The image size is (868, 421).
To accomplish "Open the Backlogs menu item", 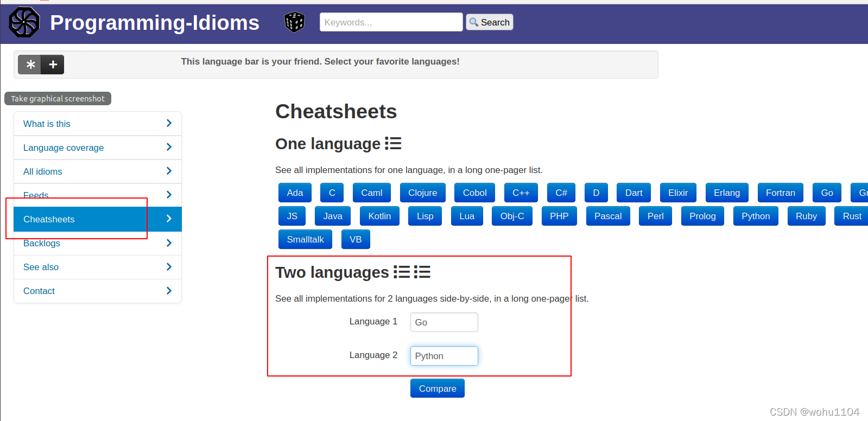I will pyautogui.click(x=98, y=243).
